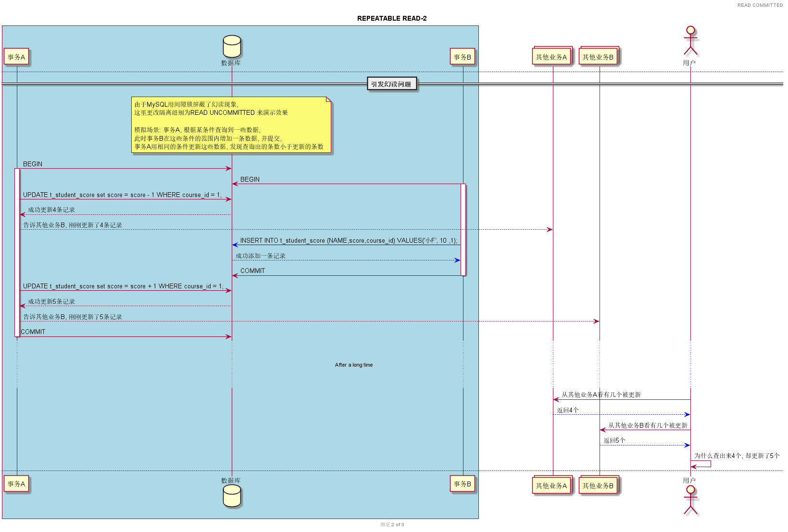Click the UPDATE score + 1 statement
Image resolution: width=788 pixels, height=532 pixels.
point(124,286)
